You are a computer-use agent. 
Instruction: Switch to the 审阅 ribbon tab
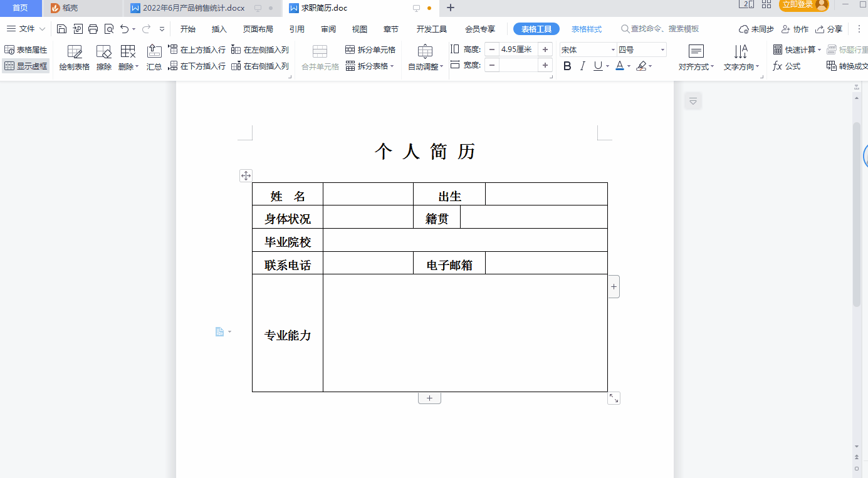328,29
